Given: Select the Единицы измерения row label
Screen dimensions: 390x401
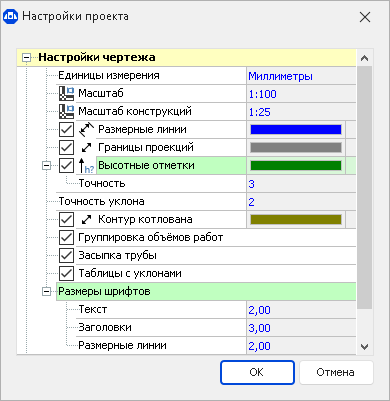Looking at the screenshot, I should (109, 75).
